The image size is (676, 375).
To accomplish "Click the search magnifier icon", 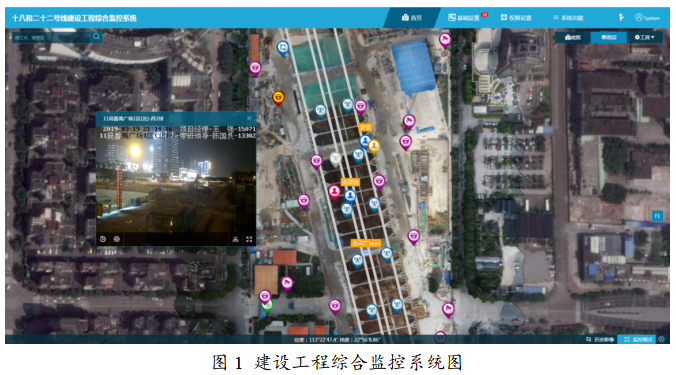I will click(x=96, y=37).
